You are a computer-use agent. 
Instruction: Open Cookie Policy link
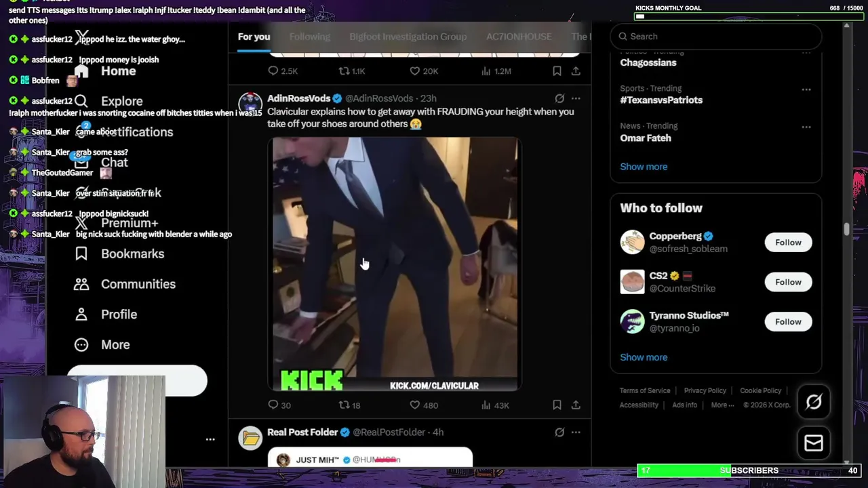pyautogui.click(x=760, y=390)
